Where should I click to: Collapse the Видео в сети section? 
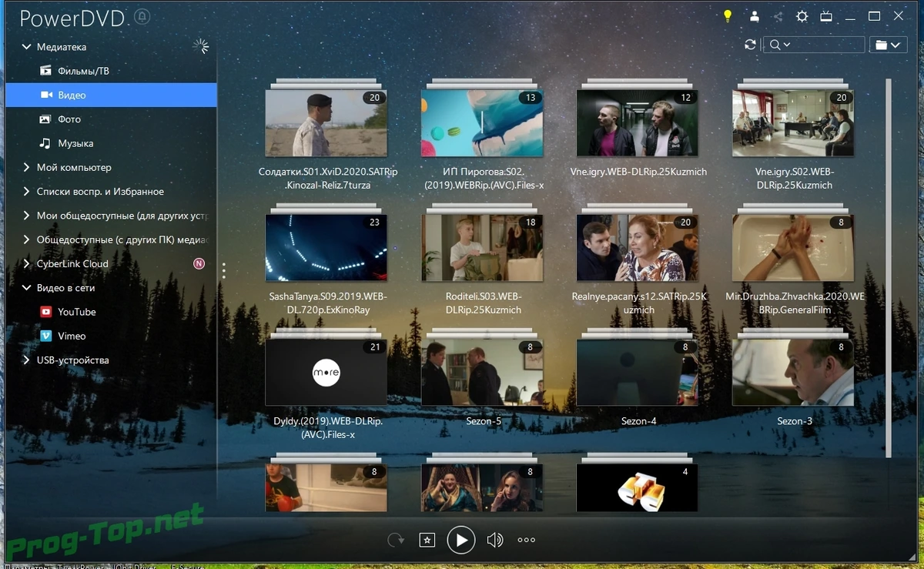[27, 288]
